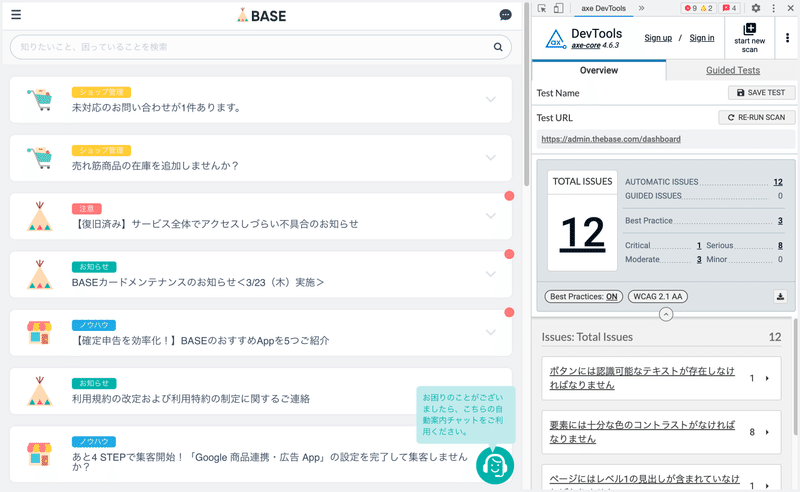The height and width of the screenshot is (492, 800).
Task: Open the hamburger menu in BASE header
Action: [16, 14]
